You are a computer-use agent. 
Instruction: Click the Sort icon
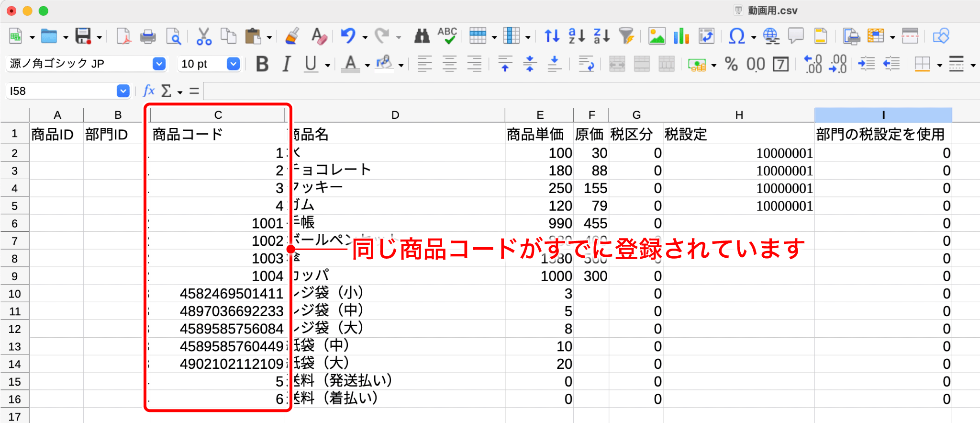552,36
